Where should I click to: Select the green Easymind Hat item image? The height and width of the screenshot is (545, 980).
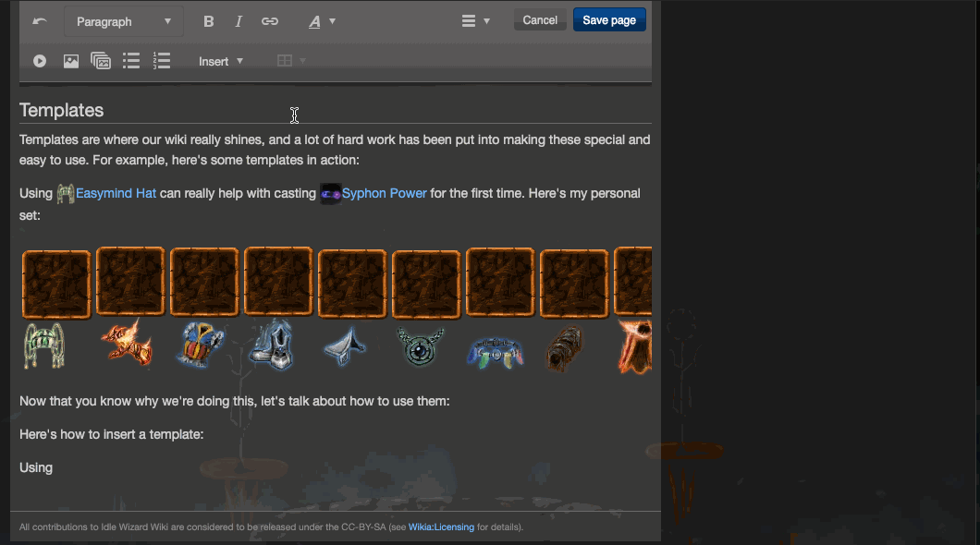[43, 346]
